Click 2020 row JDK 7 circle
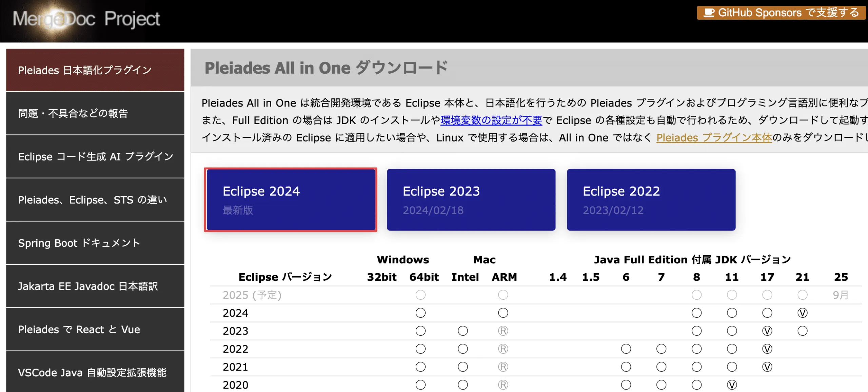The width and height of the screenshot is (868, 392). [x=662, y=385]
